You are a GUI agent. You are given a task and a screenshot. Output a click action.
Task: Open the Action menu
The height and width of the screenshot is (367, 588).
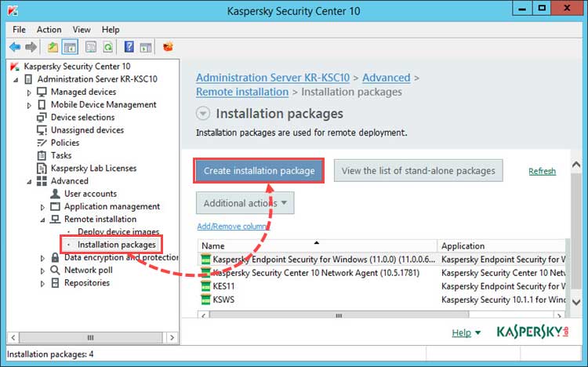coord(49,29)
